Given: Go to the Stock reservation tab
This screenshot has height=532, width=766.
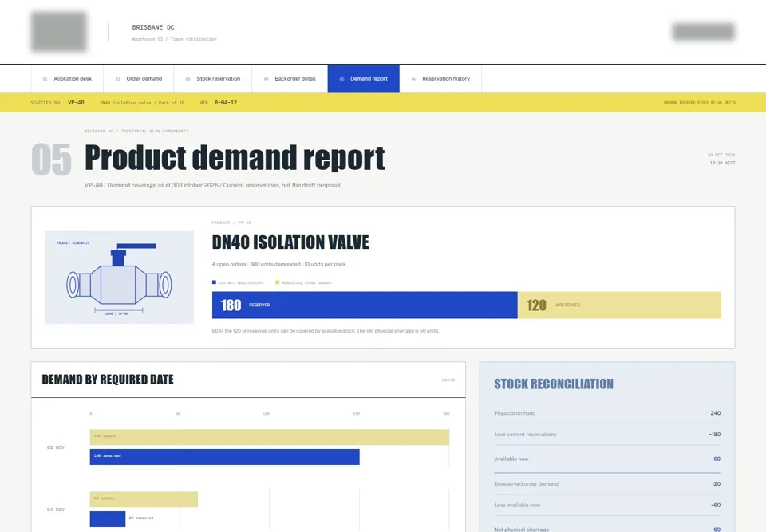Looking at the screenshot, I should (212, 79).
